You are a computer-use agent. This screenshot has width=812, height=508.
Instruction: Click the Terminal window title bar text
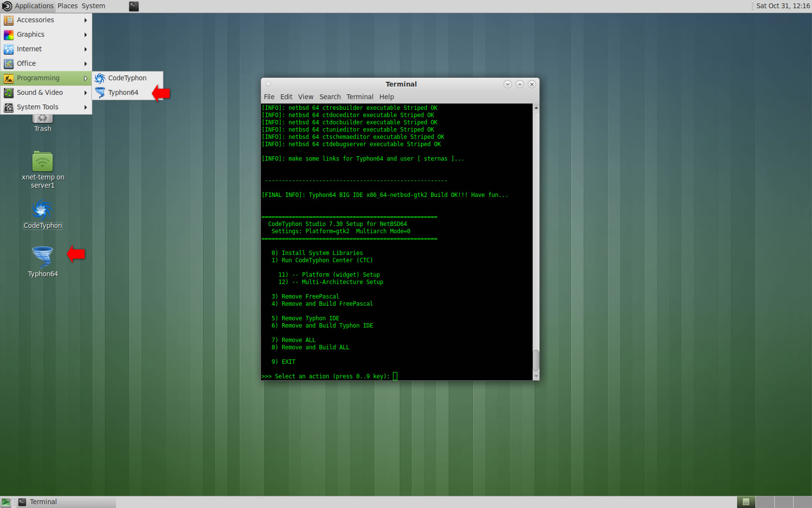click(401, 84)
